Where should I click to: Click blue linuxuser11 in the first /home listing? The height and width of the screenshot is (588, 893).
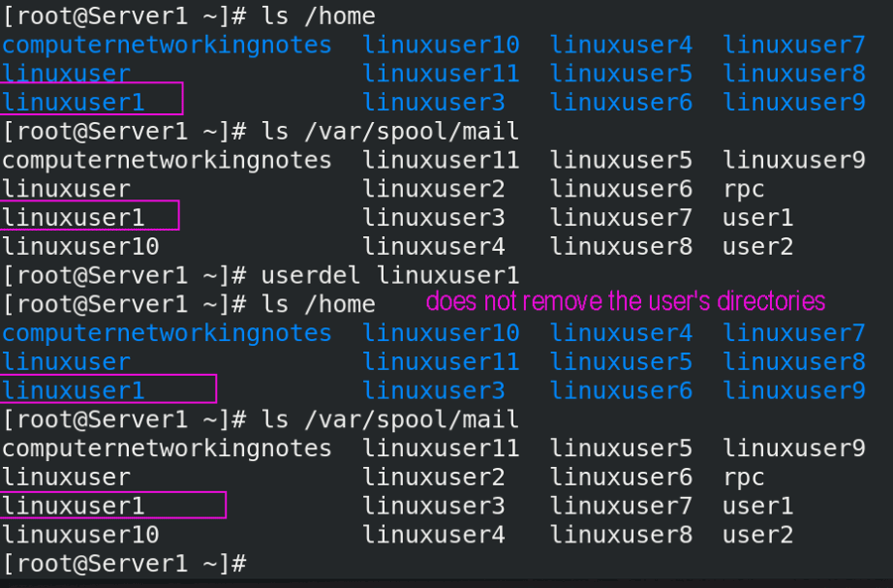click(x=441, y=73)
